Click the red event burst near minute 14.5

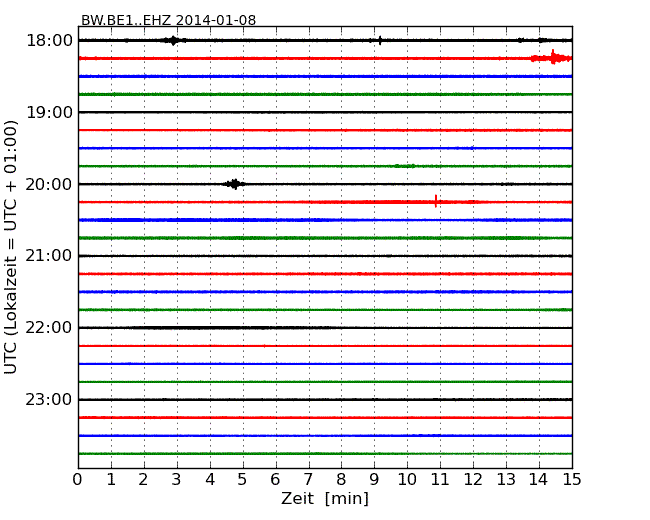click(553, 58)
